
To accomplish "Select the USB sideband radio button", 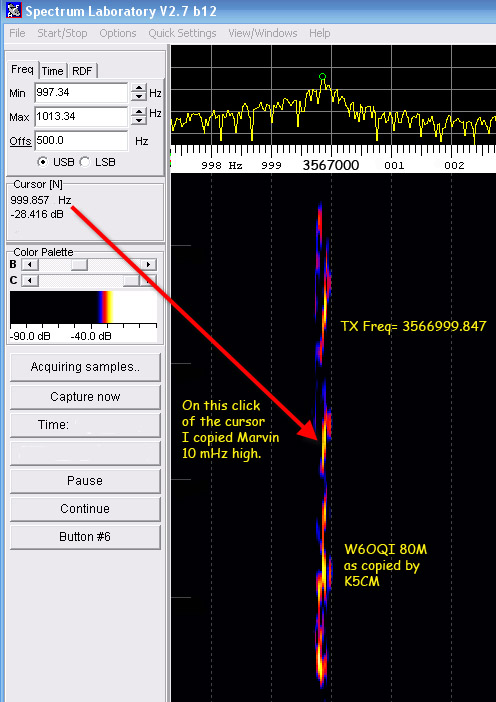I will tap(43, 162).
